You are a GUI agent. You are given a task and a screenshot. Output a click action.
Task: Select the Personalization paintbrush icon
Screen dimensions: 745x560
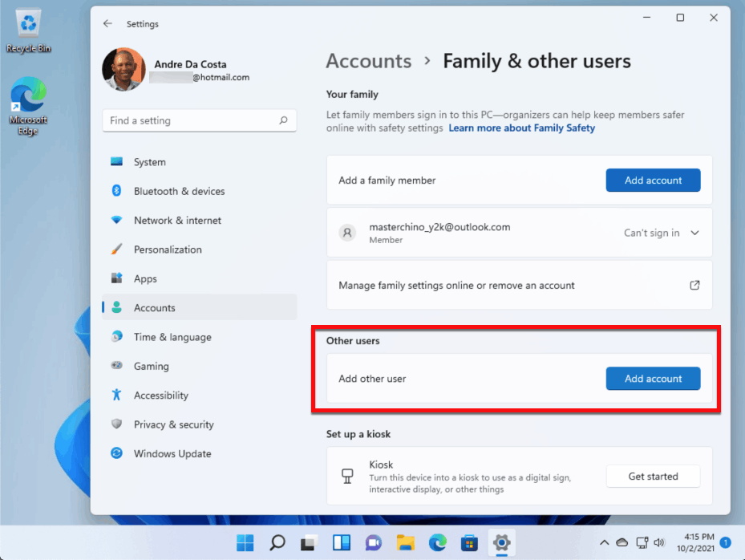[117, 250]
